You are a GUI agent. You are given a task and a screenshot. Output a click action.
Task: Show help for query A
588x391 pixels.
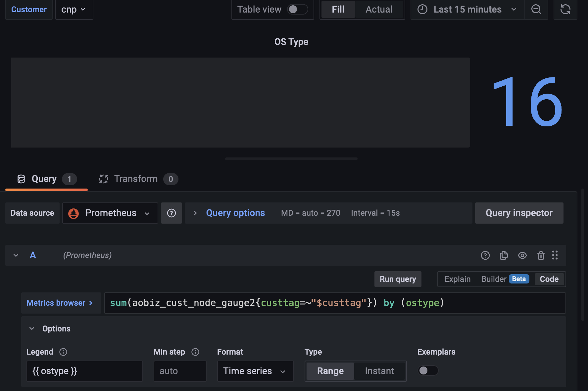(x=485, y=255)
